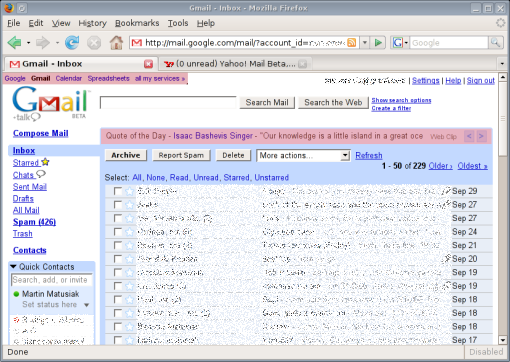510x362 pixels.
Task: Close the Gmail - Inbox tab
Action: pos(148,64)
